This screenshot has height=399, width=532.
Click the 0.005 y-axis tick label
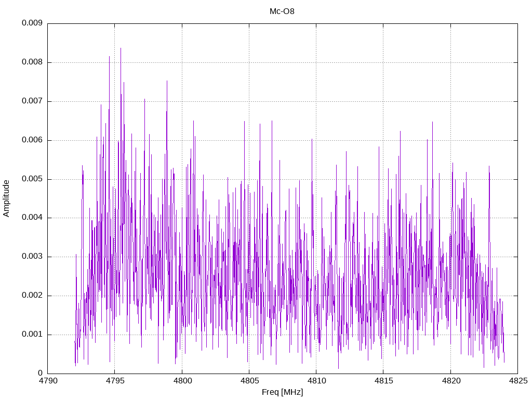[32, 179]
